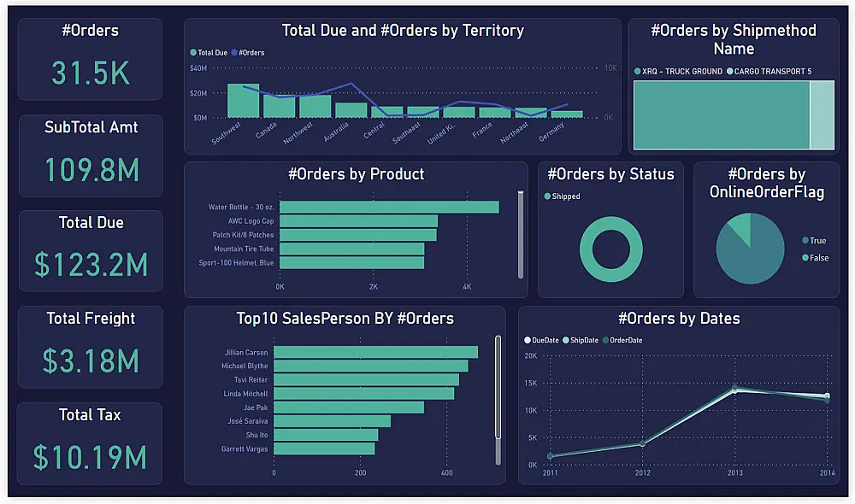Click the scrollbar of Top10 SalesPerson chart
Screen dimensions: 855x504
click(498, 401)
